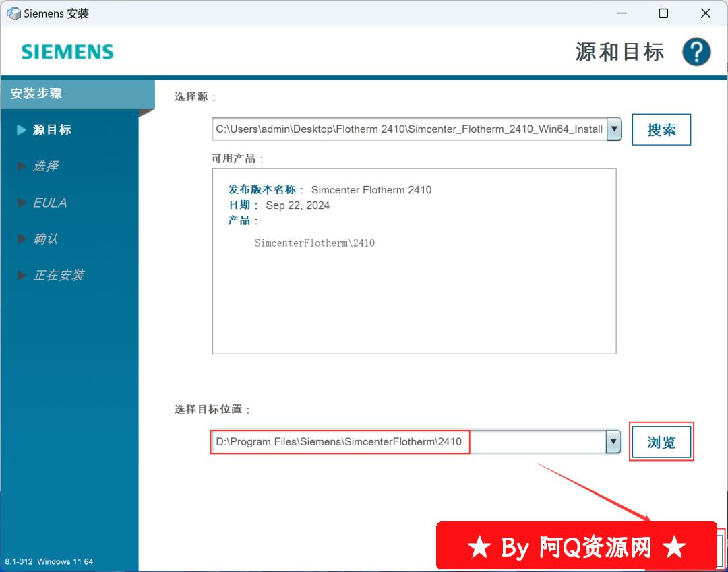Click the 搜索 search button
This screenshot has height=572, width=728.
click(x=661, y=129)
